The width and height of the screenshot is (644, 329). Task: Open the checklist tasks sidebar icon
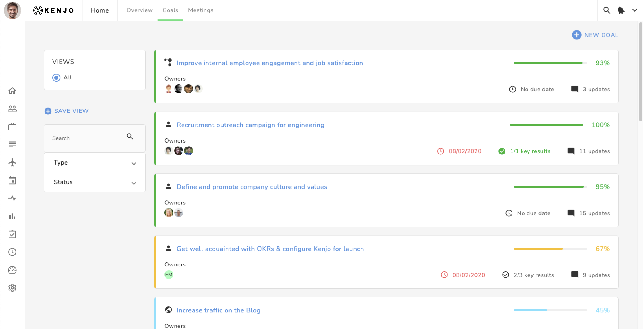[x=12, y=234]
